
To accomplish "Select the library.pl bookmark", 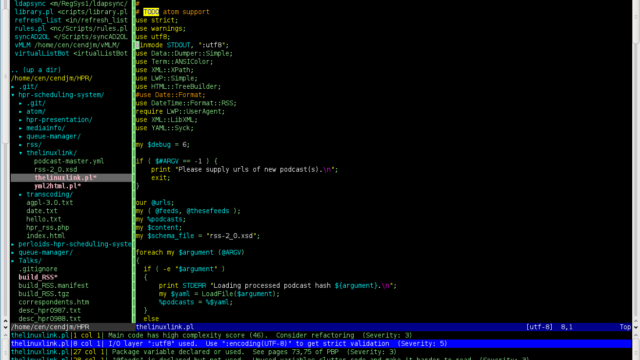I will pyautogui.click(x=71, y=12).
